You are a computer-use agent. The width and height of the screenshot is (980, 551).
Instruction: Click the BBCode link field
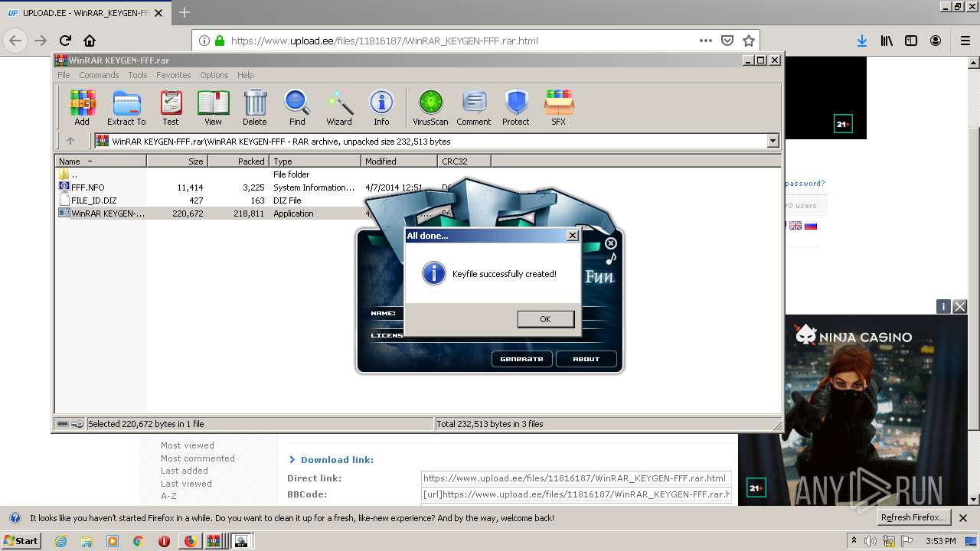click(576, 494)
